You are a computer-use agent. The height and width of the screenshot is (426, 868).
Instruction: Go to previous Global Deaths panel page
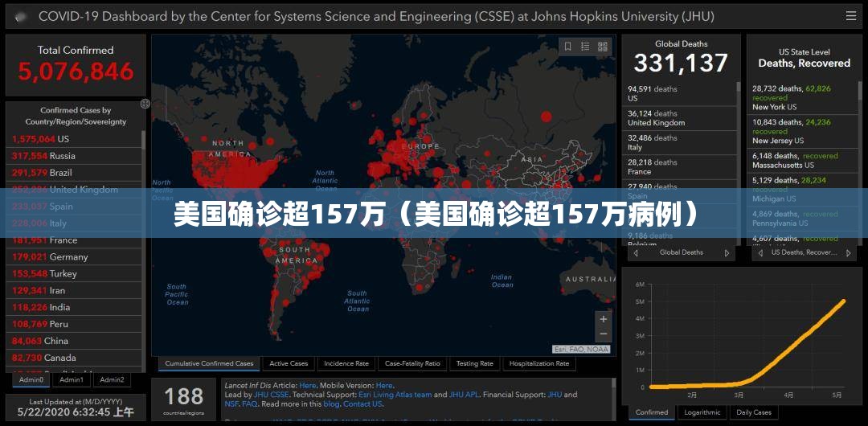(636, 252)
